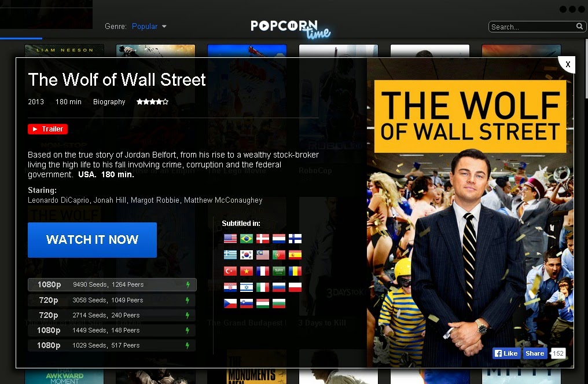Select the Romanian flag subtitle
The image size is (588, 384).
click(x=295, y=271)
